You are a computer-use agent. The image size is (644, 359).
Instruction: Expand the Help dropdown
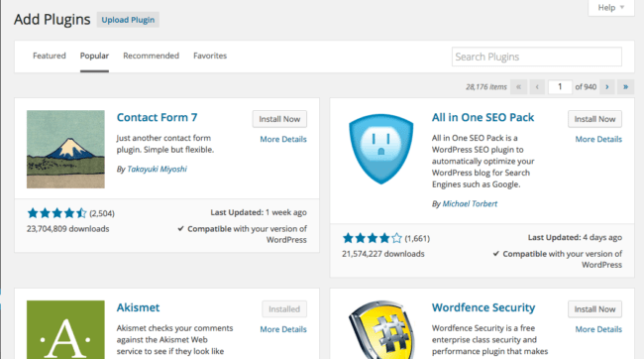click(610, 7)
